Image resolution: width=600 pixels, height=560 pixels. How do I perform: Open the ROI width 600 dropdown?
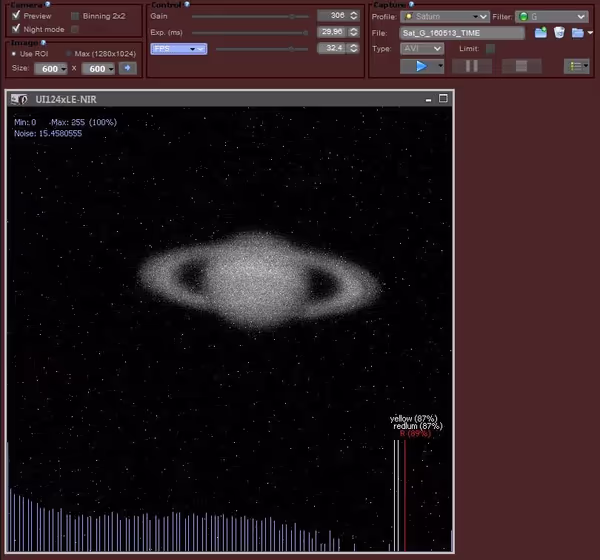point(51,69)
